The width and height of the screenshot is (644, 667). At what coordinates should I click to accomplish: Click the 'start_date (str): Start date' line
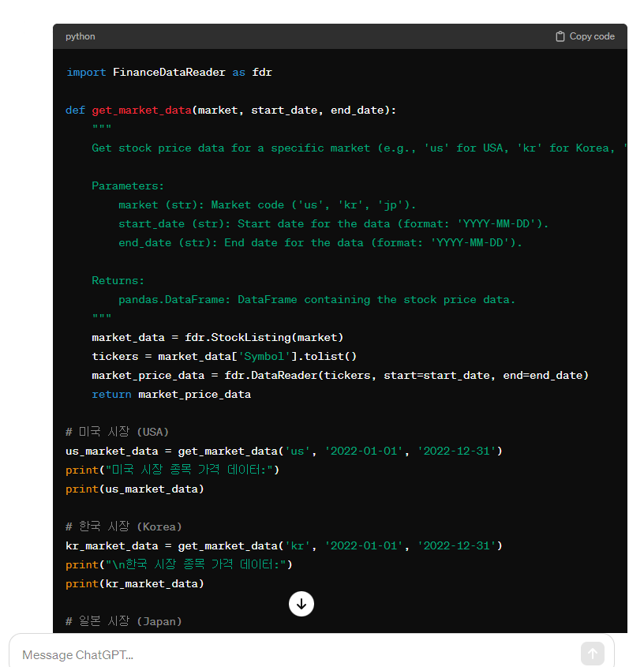(334, 223)
